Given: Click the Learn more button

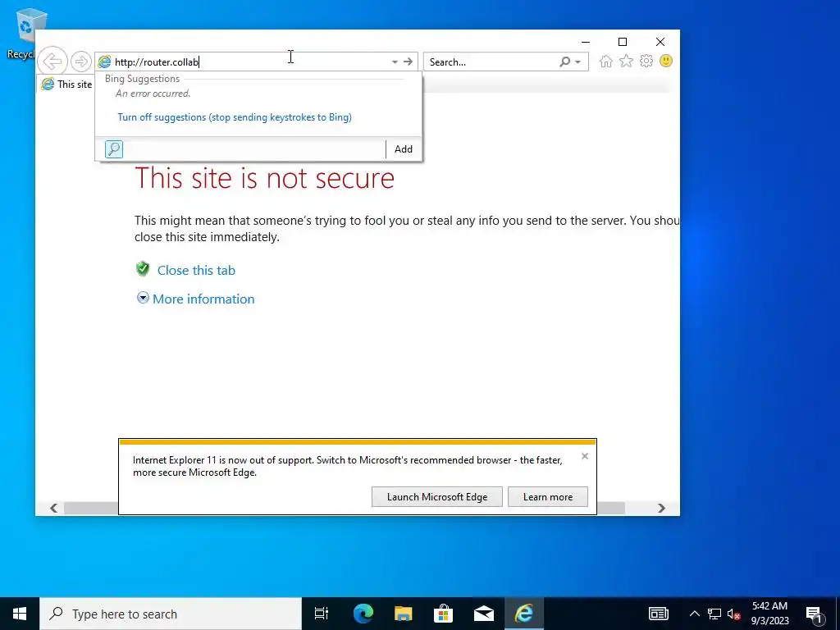Looking at the screenshot, I should coord(547,496).
